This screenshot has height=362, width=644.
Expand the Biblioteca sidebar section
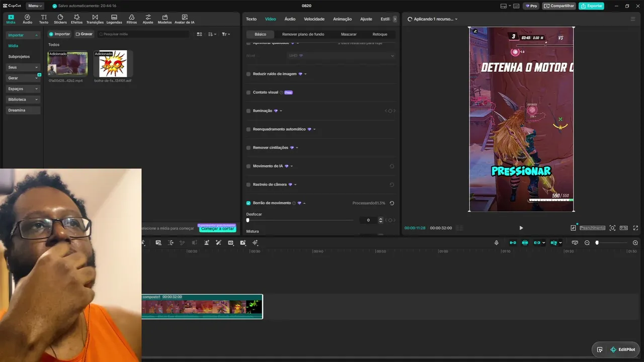click(x=23, y=100)
